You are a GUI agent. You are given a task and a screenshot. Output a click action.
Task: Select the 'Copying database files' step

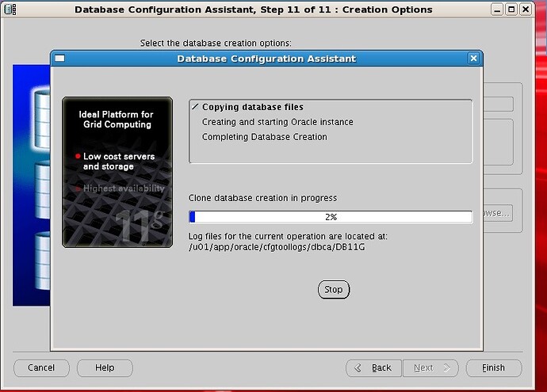(253, 107)
